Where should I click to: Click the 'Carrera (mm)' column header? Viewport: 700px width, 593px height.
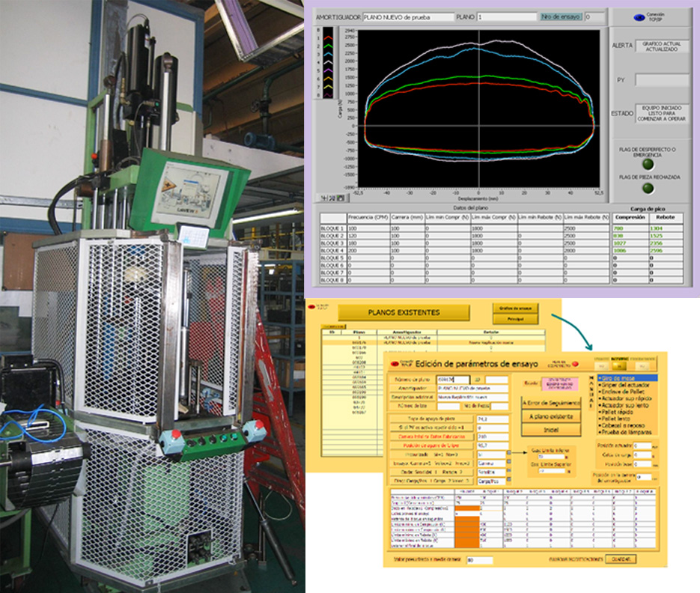tap(407, 217)
